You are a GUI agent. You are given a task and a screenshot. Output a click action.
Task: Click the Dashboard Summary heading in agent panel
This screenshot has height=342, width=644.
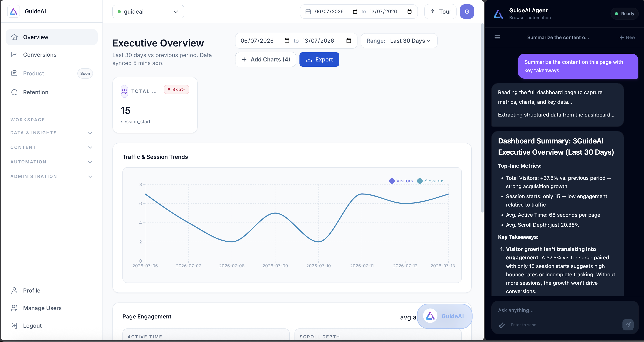click(x=556, y=146)
